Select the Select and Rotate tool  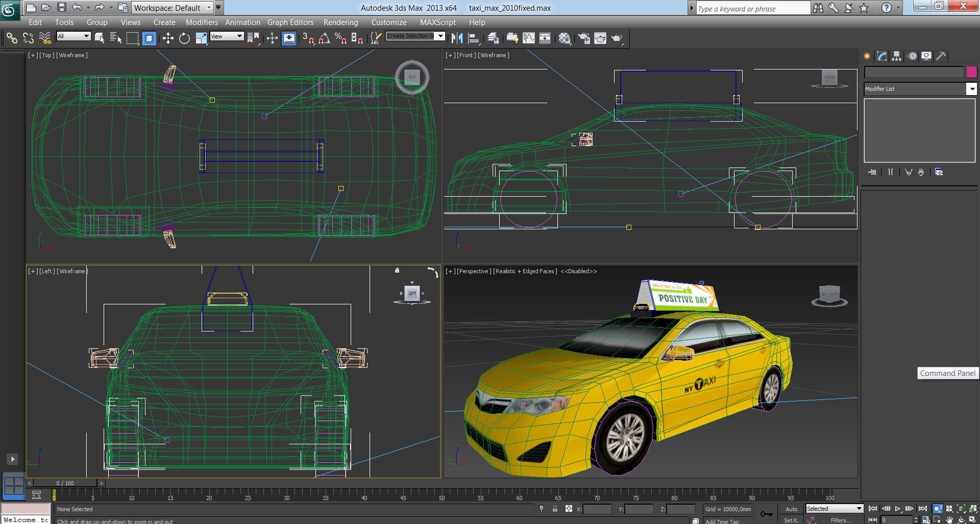(184, 38)
